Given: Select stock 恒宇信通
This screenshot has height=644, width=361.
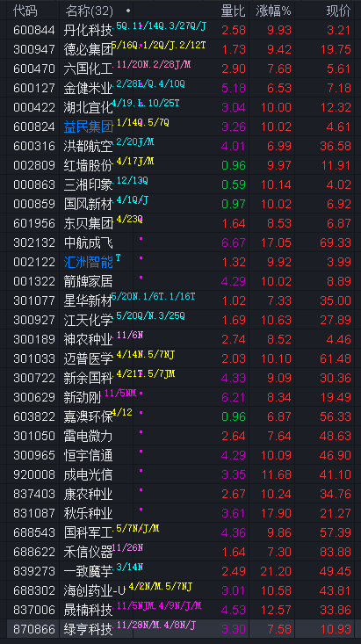Looking at the screenshot, I should point(89,454).
